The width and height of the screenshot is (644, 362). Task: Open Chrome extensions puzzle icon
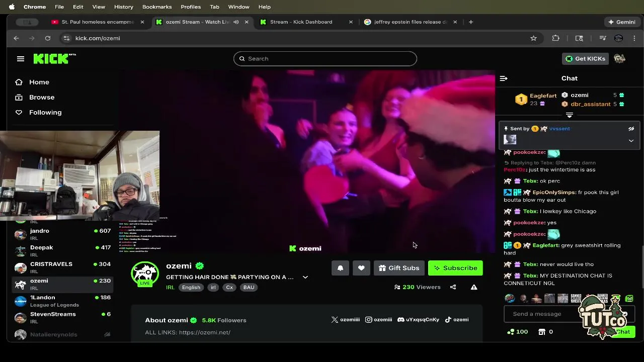click(x=556, y=38)
